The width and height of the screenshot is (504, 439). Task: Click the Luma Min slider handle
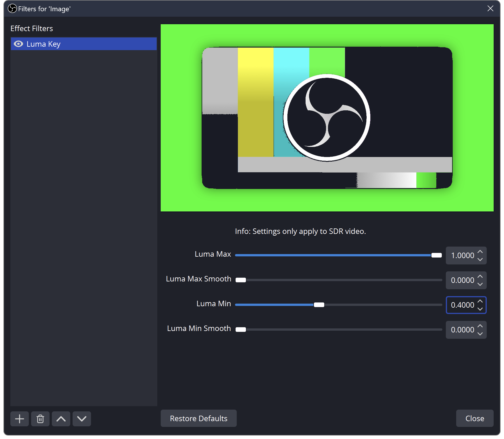click(319, 305)
